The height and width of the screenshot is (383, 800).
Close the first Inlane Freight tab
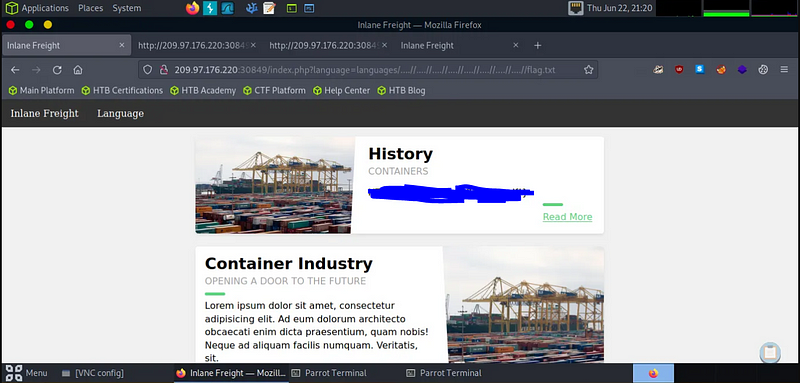(121, 45)
